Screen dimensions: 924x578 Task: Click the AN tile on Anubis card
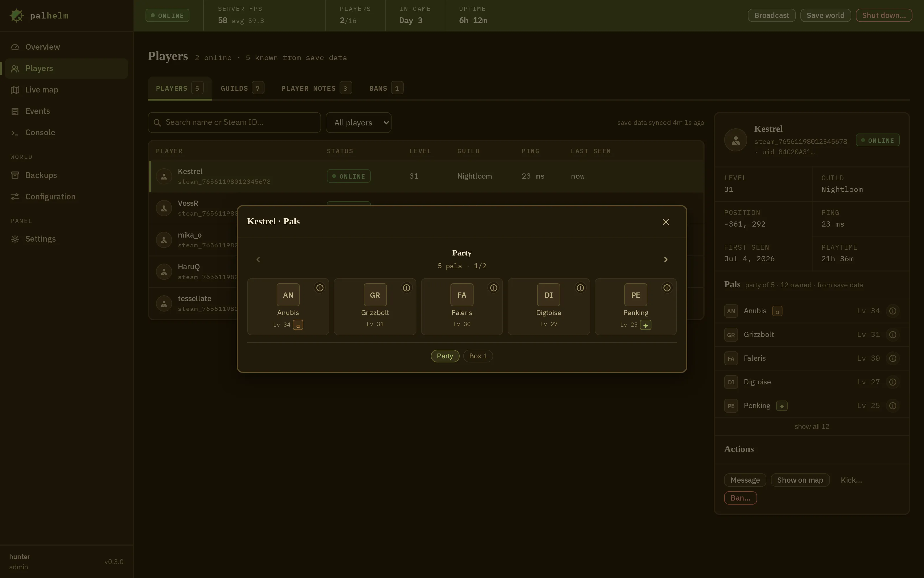click(x=288, y=295)
